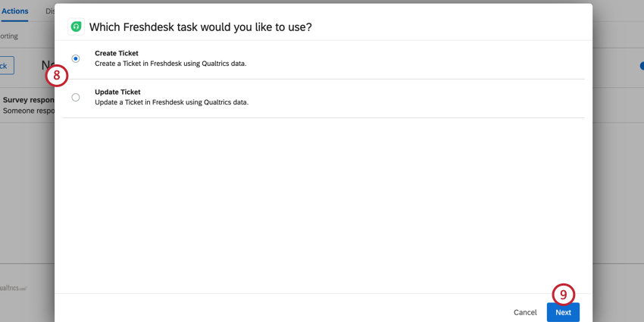This screenshot has width=644, height=322.
Task: Click the 'Update a Ticket in Freshdesk' description
Action: [x=172, y=102]
